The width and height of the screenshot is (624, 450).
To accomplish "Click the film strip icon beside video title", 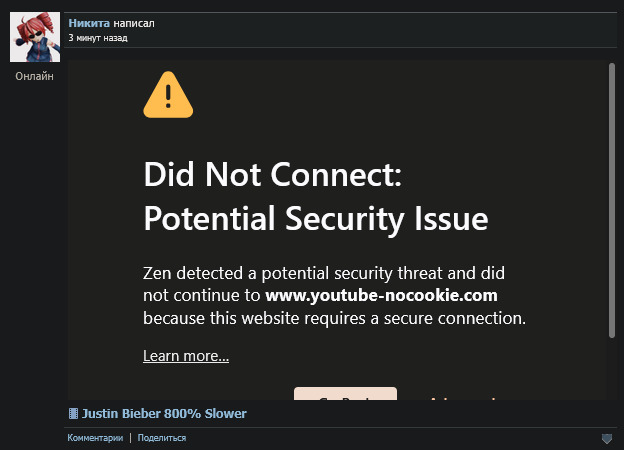I will pyautogui.click(x=73, y=413).
